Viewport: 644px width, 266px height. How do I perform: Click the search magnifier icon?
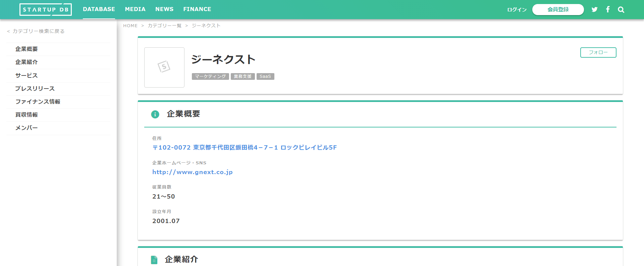[x=621, y=10]
